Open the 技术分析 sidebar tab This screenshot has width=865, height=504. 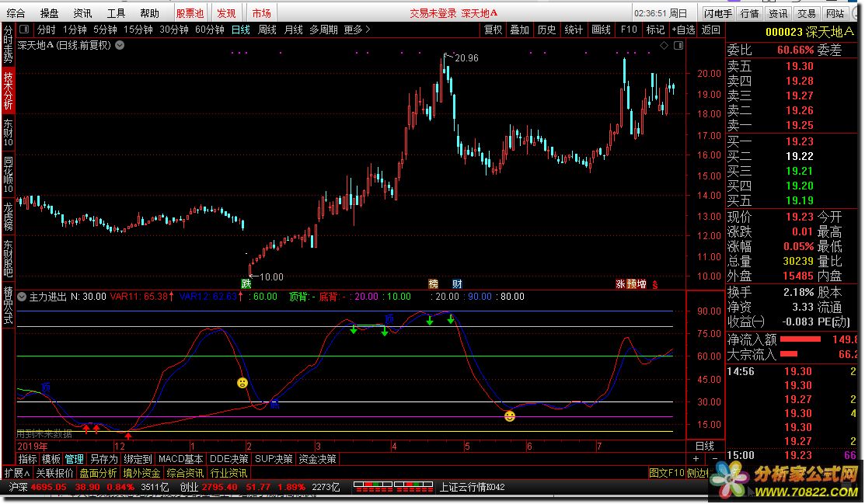pyautogui.click(x=9, y=91)
